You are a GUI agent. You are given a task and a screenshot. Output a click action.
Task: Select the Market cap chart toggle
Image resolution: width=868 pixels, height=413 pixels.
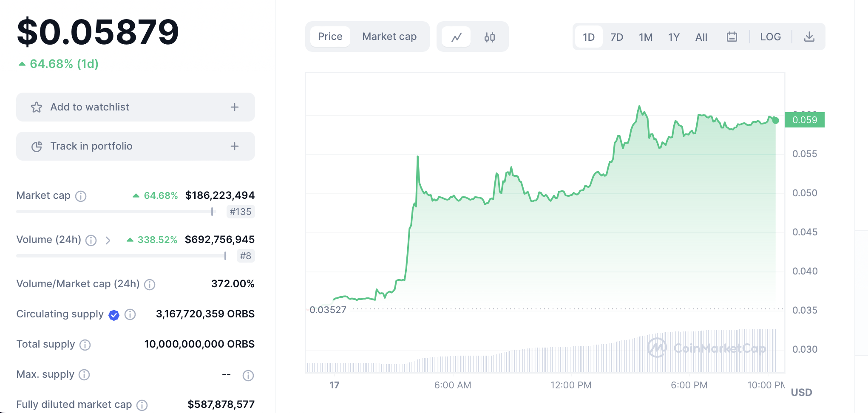pyautogui.click(x=389, y=37)
